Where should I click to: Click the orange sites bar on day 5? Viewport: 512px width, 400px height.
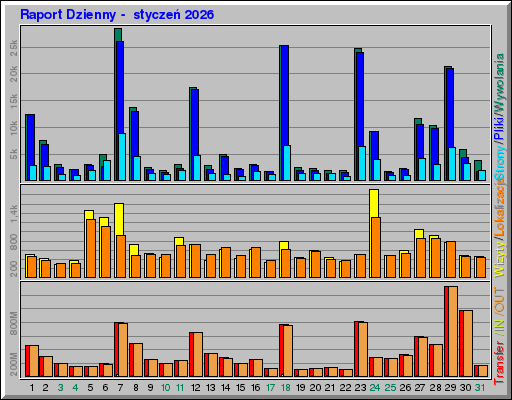click(x=91, y=248)
